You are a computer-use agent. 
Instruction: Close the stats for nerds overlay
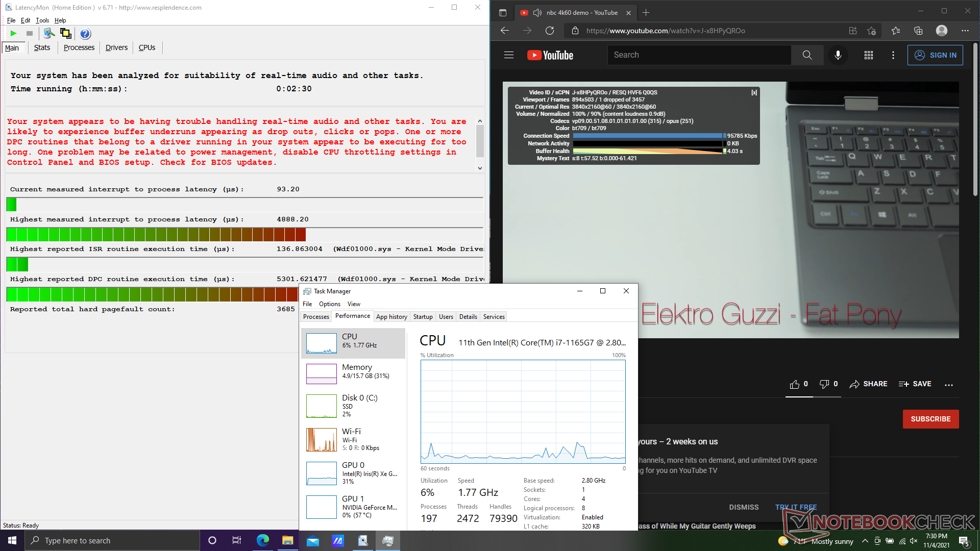click(754, 93)
